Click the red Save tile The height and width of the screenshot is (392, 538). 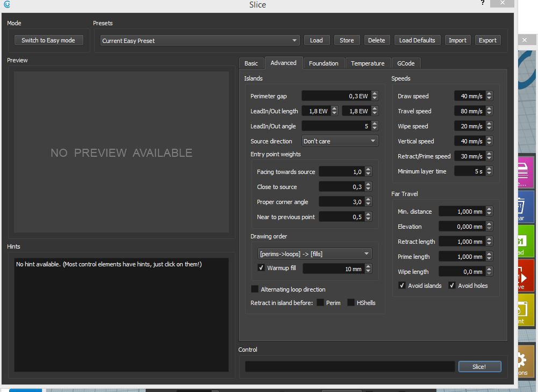[x=526, y=276]
